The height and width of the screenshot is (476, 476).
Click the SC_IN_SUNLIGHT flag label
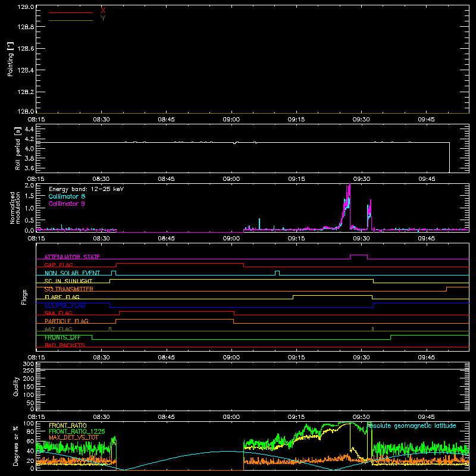pyautogui.click(x=68, y=281)
